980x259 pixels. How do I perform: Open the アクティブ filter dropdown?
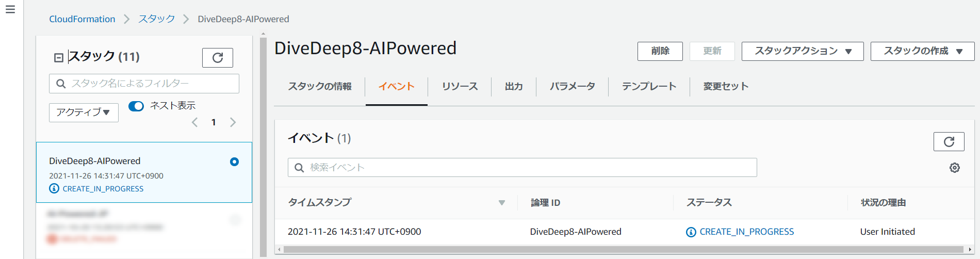(x=84, y=112)
